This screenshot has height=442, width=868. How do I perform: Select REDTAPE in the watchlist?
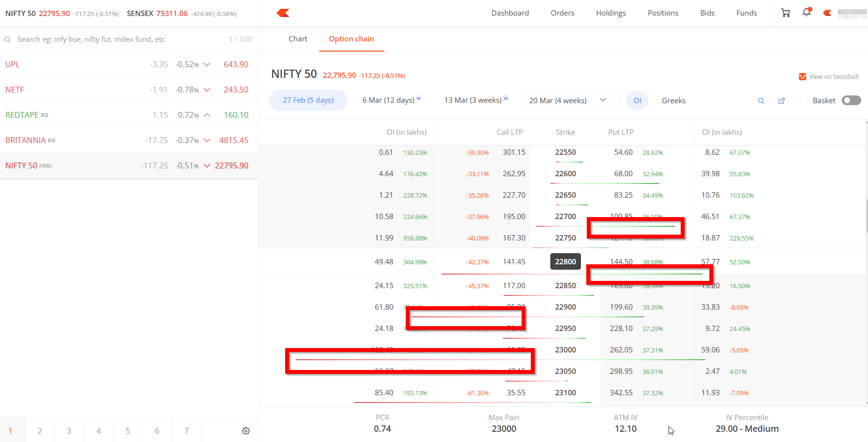point(129,115)
